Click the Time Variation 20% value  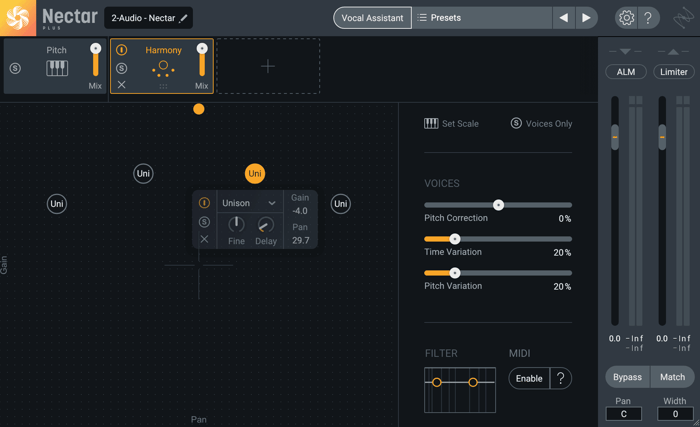[562, 252]
